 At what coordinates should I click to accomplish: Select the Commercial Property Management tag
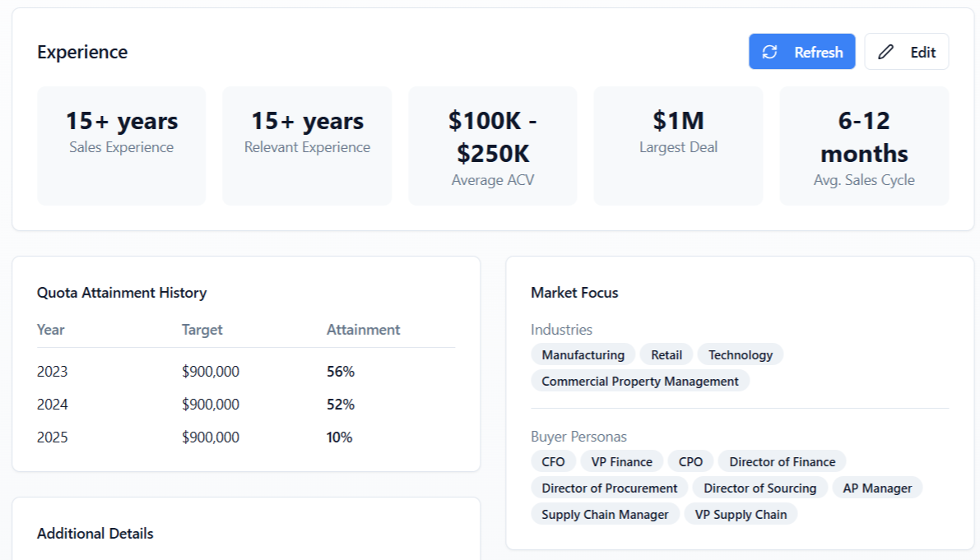point(640,381)
